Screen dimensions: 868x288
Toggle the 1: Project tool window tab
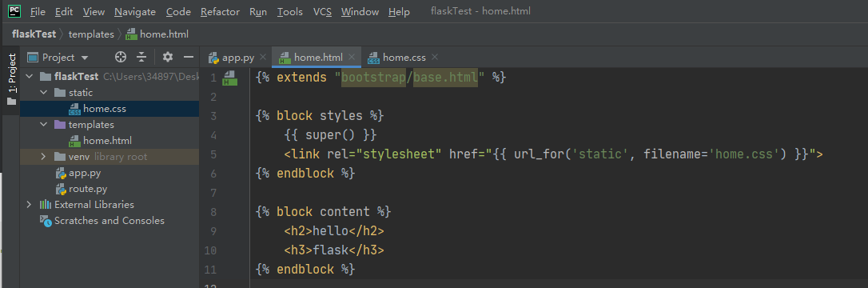pos(12,80)
